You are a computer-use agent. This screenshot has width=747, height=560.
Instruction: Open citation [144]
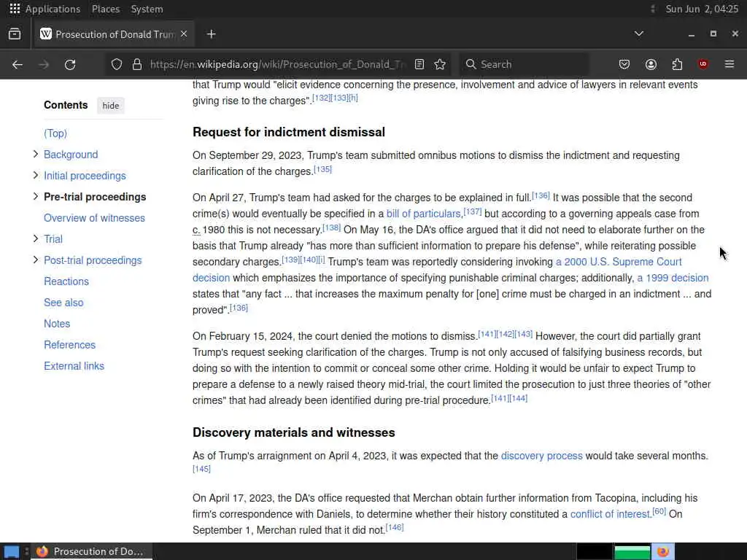519,397
